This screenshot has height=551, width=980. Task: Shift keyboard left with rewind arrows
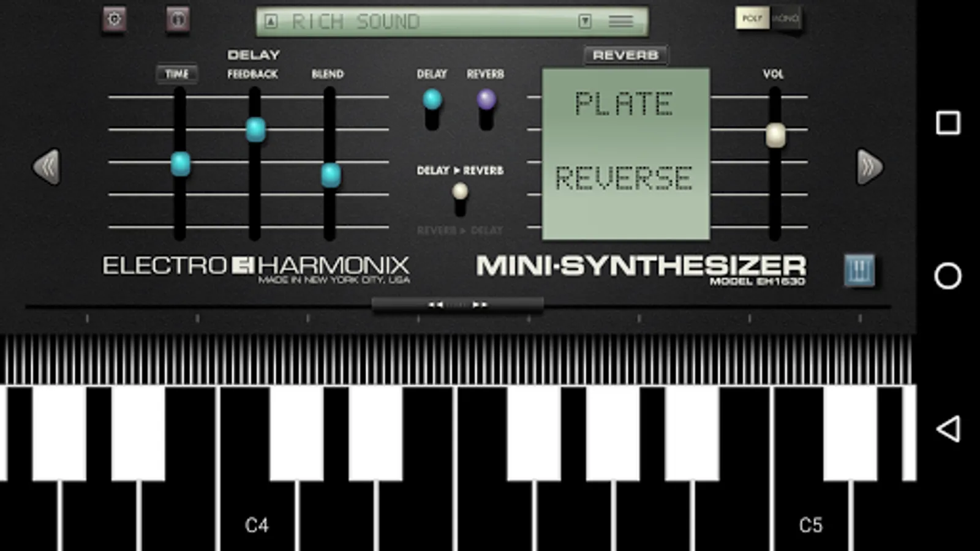tap(435, 304)
